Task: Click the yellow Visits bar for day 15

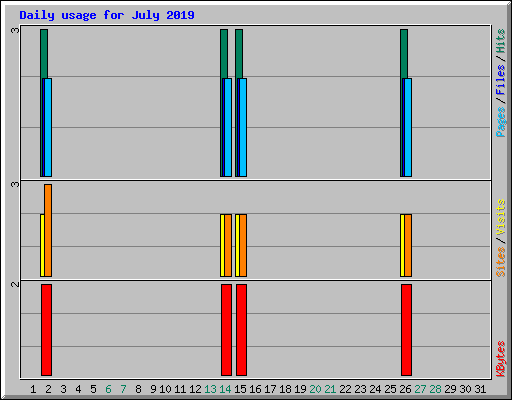Action: [237, 245]
